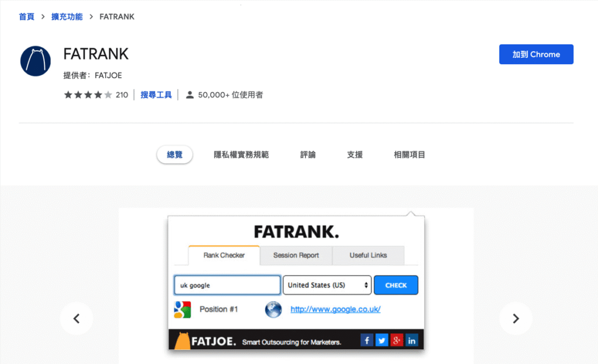Image resolution: width=598 pixels, height=364 pixels.
Task: Open the 首頁 breadcrumb link
Action: [x=27, y=17]
